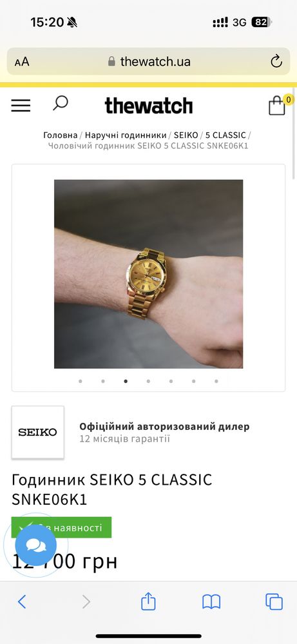
Task: Open the Наручні годинники breadcrumb
Action: point(126,135)
